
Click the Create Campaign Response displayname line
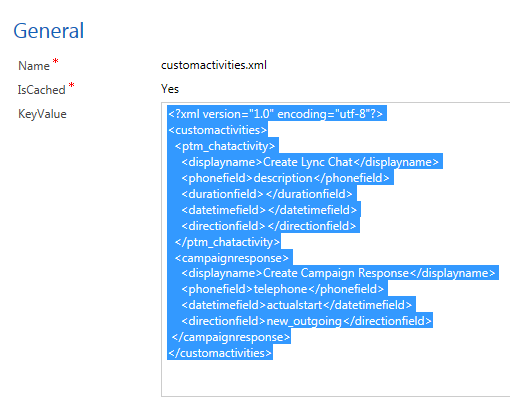(338, 273)
